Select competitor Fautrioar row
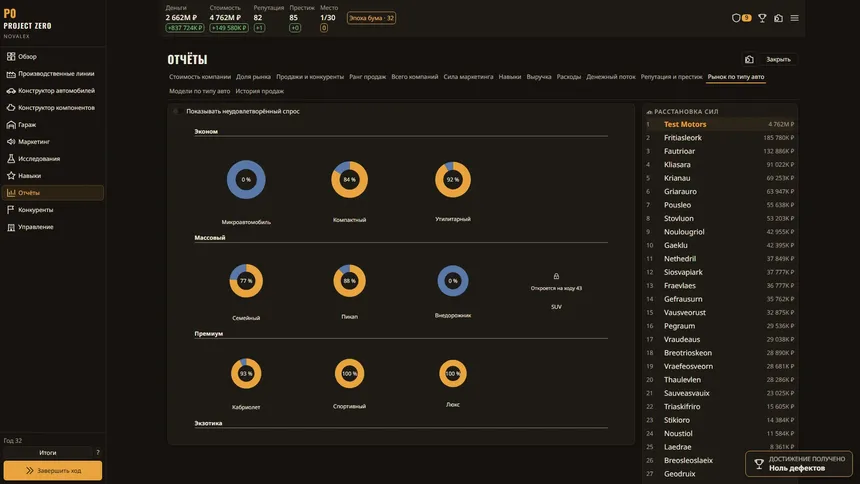The image size is (860, 484). click(x=720, y=151)
